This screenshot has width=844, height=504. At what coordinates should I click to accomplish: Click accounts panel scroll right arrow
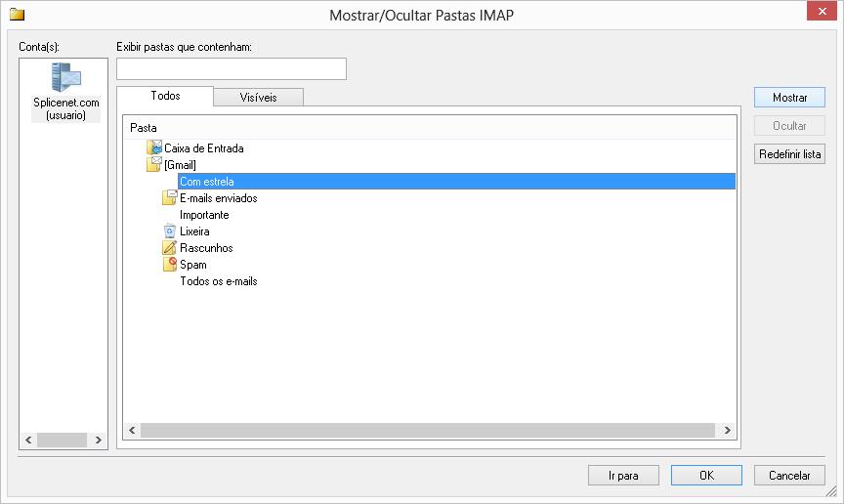(98, 440)
